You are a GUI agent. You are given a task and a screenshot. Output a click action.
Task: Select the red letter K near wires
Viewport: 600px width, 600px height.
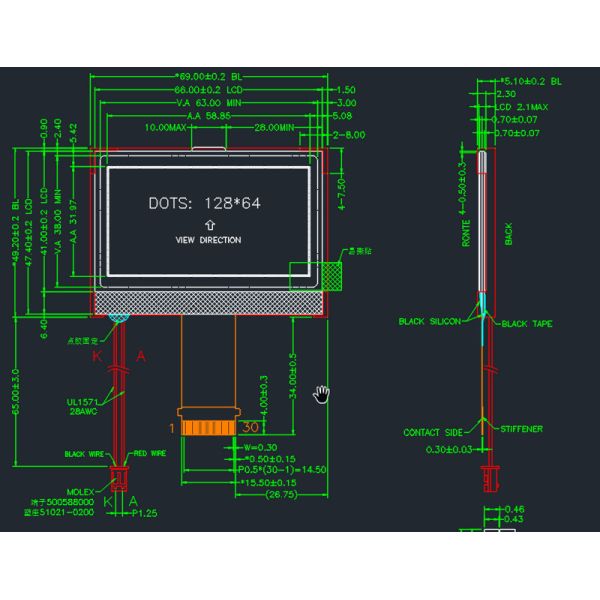(97, 356)
